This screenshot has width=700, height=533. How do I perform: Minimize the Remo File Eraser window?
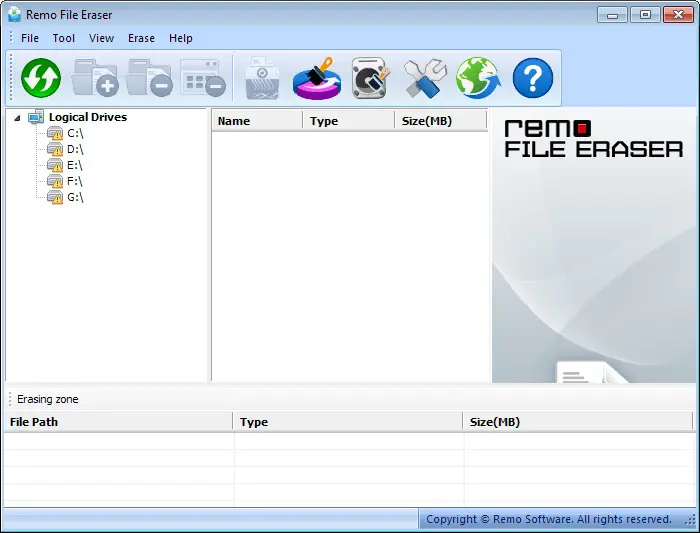[x=612, y=15]
